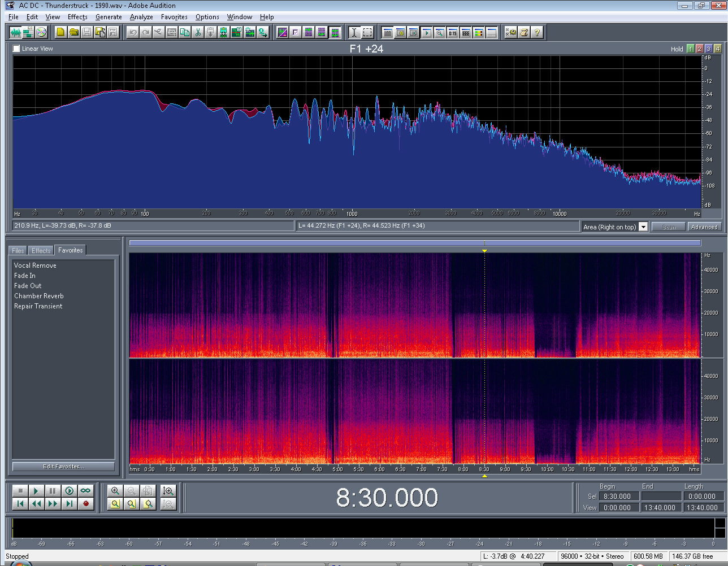
Task: Select Repair Transient favorite
Action: tap(38, 306)
